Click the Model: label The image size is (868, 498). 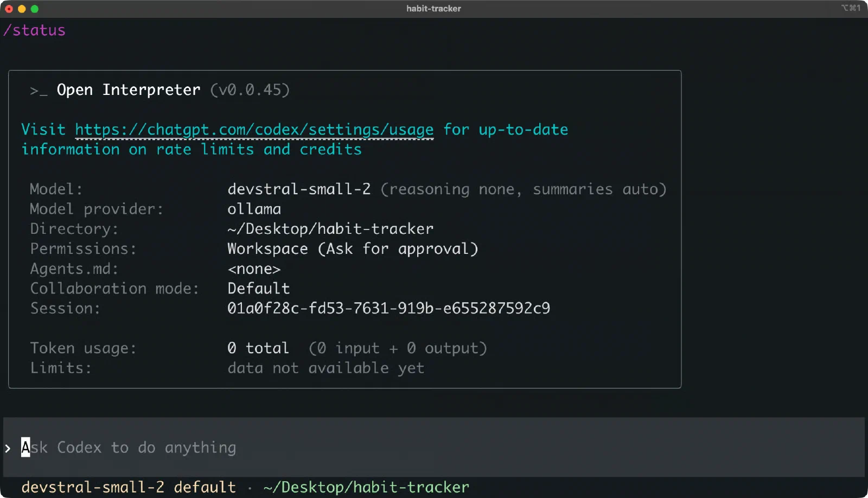coord(56,189)
